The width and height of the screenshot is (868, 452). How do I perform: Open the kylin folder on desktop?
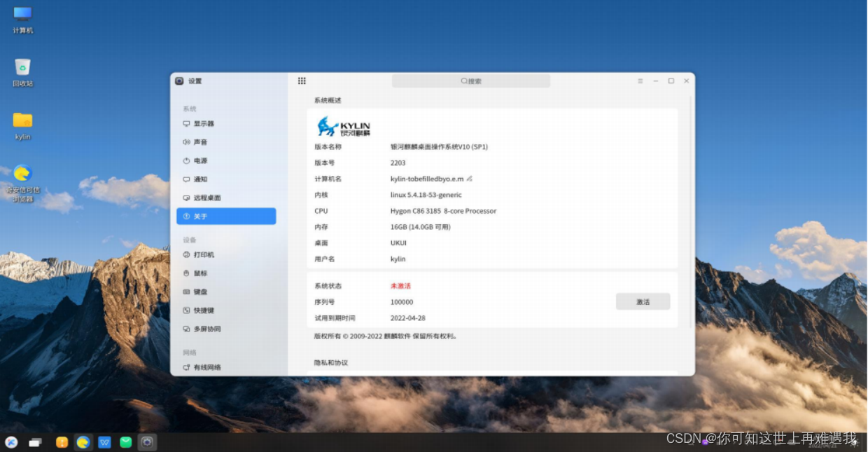[22, 125]
